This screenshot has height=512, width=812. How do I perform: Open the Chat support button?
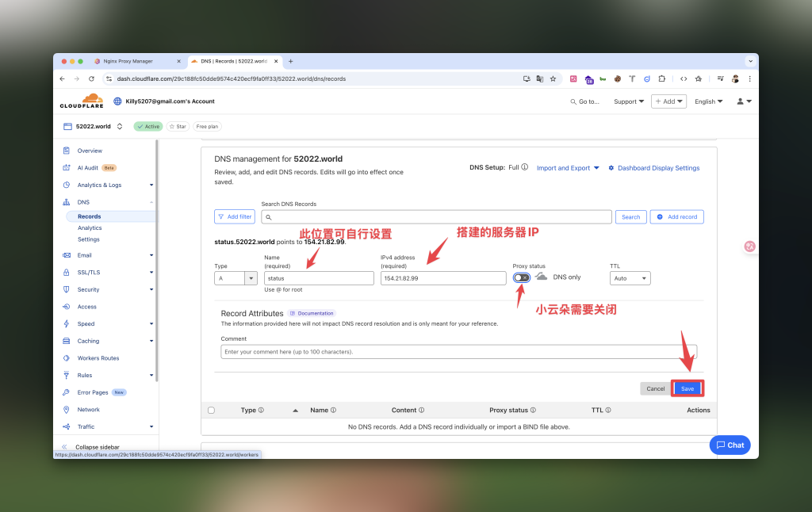coord(730,445)
